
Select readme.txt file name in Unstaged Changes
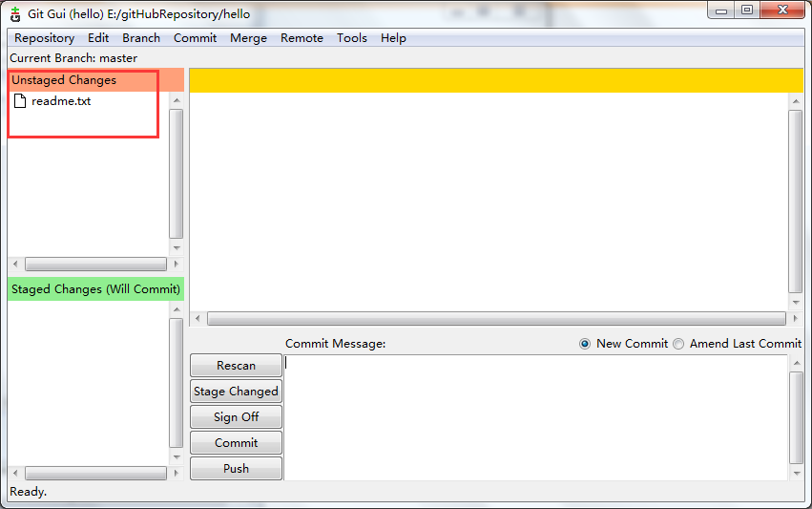61,101
